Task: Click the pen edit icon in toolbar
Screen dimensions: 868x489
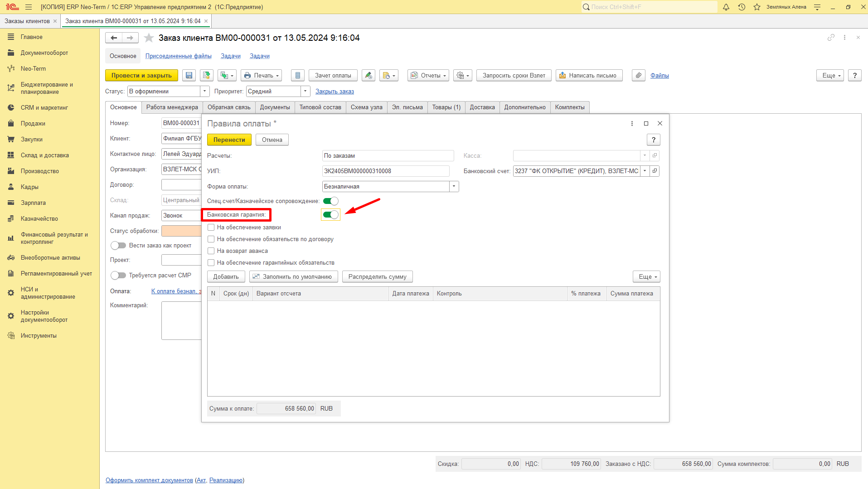Action: (369, 76)
